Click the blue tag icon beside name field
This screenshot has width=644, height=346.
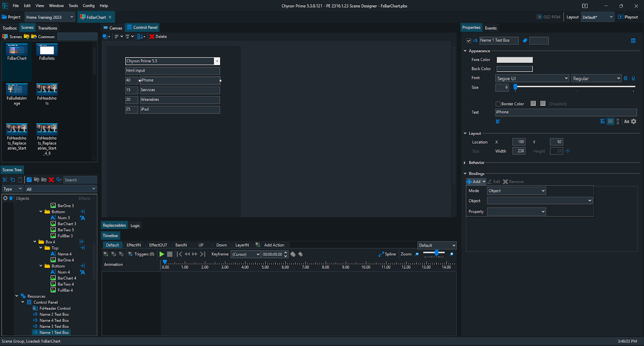click(x=525, y=41)
